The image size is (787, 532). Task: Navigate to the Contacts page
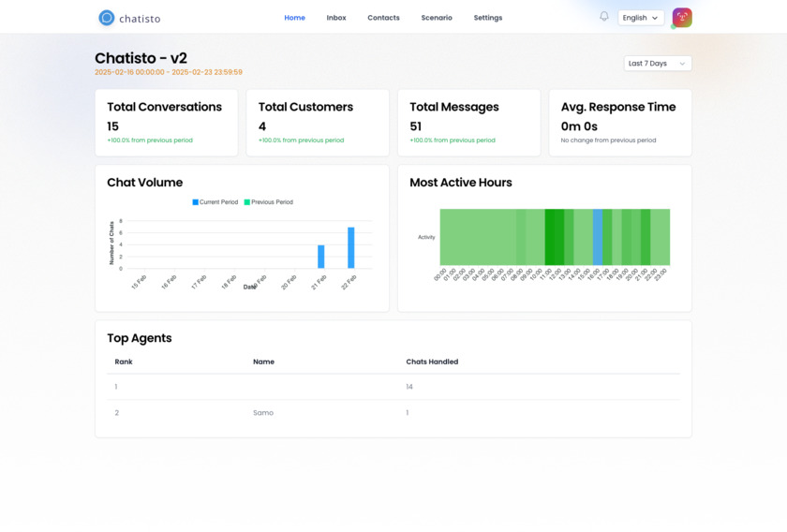pos(383,18)
